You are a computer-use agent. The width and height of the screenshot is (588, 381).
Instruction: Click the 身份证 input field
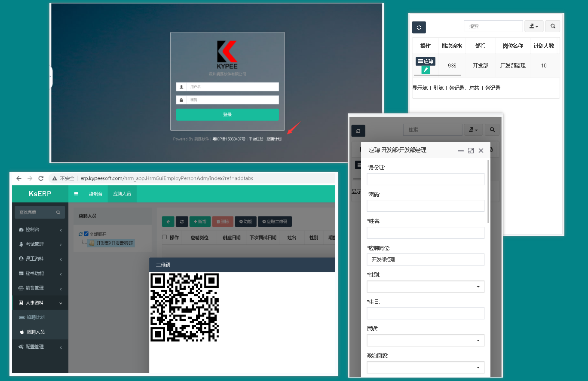425,179
